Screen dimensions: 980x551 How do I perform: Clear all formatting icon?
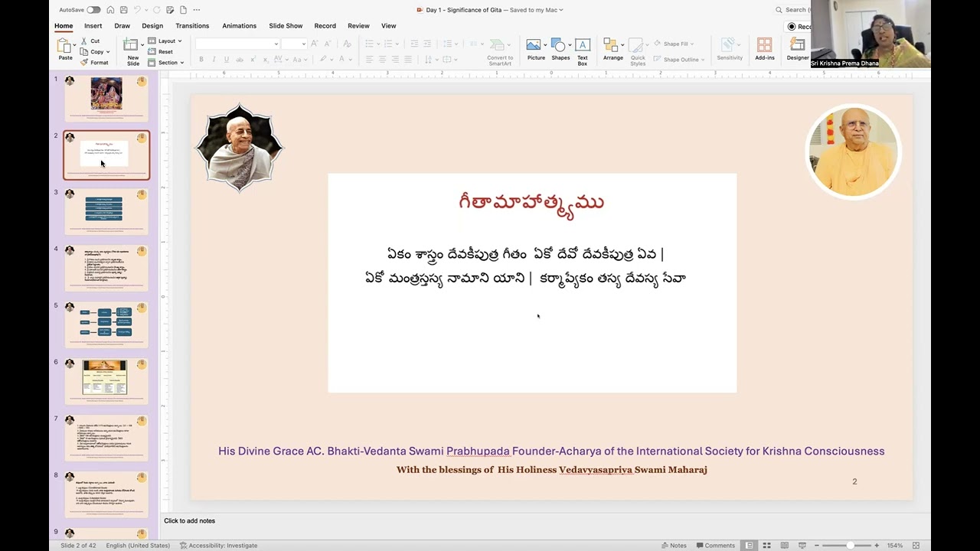(x=347, y=44)
